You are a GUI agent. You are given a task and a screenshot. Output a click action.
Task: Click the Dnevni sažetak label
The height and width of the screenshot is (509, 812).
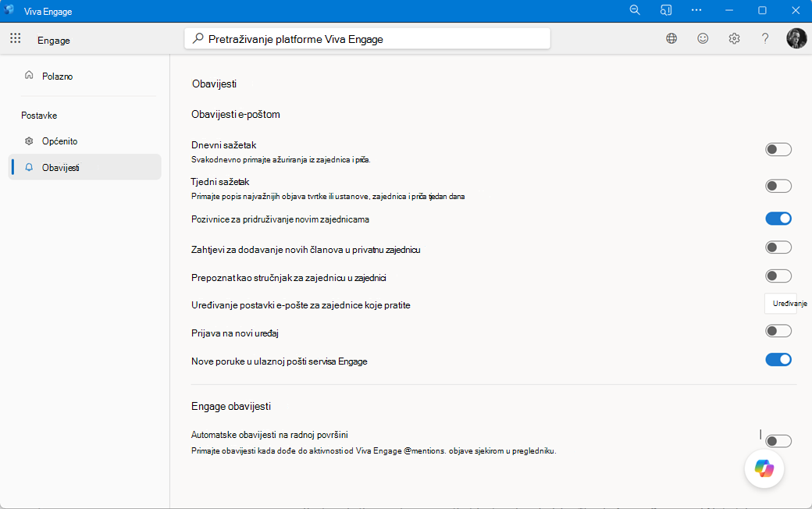(224, 145)
